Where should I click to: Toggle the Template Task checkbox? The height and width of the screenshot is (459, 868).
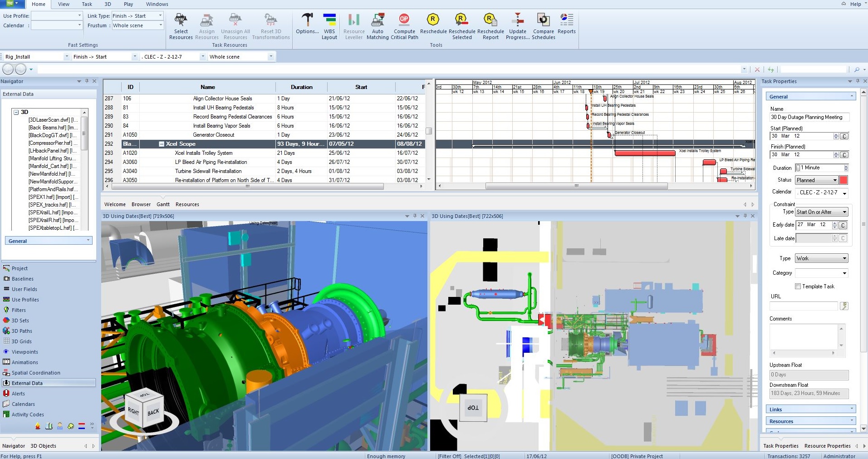[798, 286]
